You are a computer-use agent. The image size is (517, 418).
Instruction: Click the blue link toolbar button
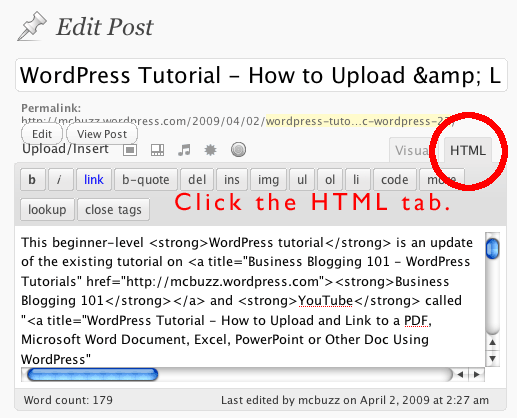click(x=94, y=180)
